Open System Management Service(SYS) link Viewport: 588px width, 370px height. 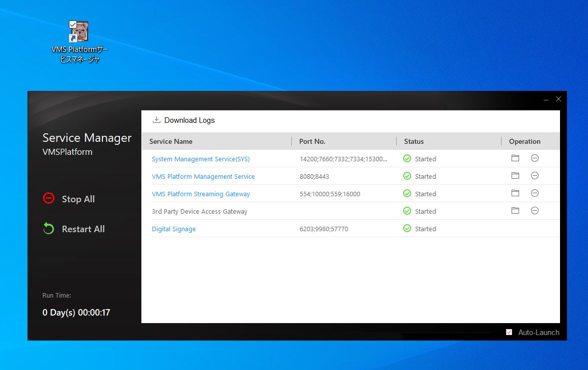pyautogui.click(x=201, y=159)
